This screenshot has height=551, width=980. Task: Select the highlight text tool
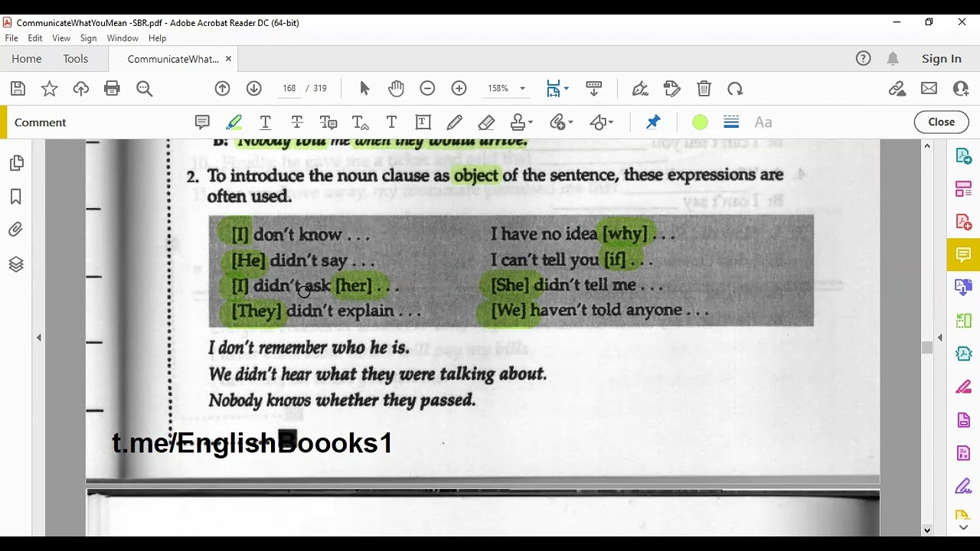234,122
